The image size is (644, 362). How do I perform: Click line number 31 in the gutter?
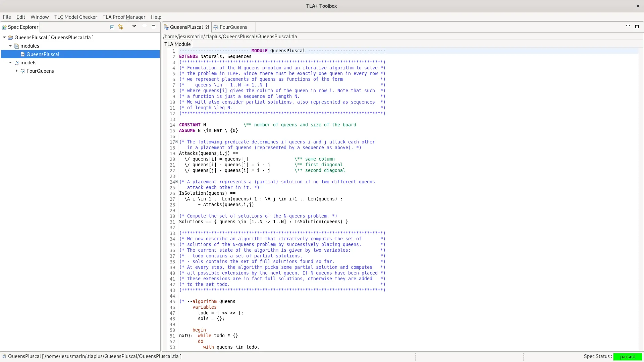coord(172,222)
